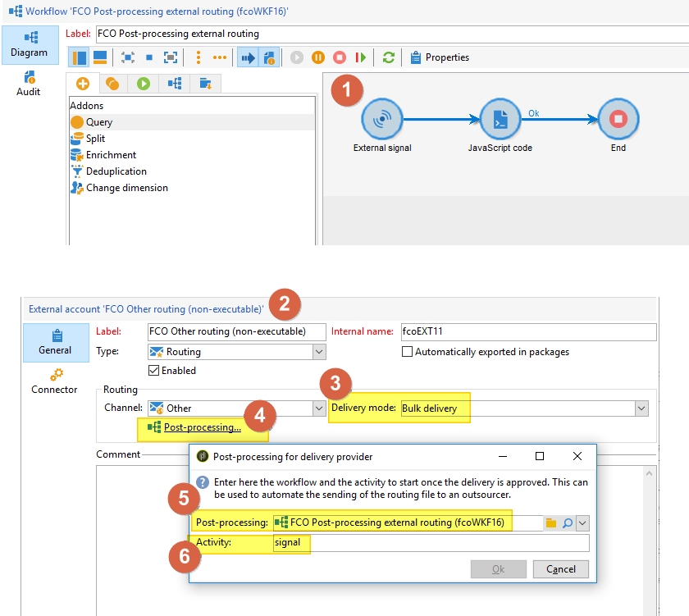The image size is (689, 616).
Task: Select the JavaScript code activity node
Action: click(x=500, y=120)
